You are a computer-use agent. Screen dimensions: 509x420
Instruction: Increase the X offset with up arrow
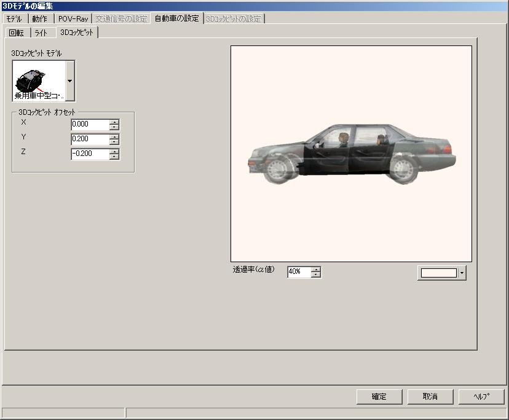(x=114, y=122)
